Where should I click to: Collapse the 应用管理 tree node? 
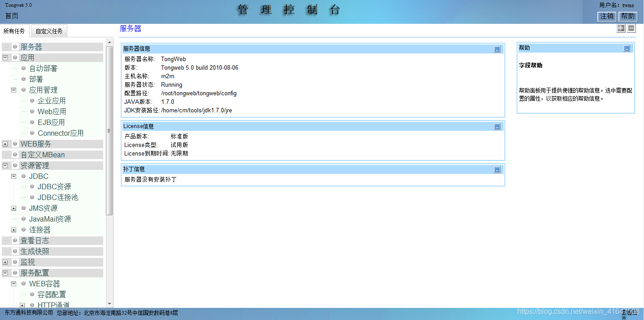(x=13, y=90)
